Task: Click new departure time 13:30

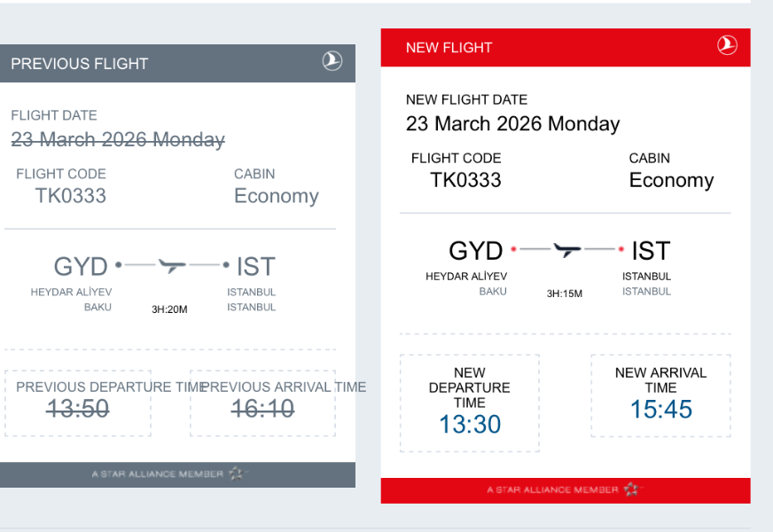Action: 470,424
